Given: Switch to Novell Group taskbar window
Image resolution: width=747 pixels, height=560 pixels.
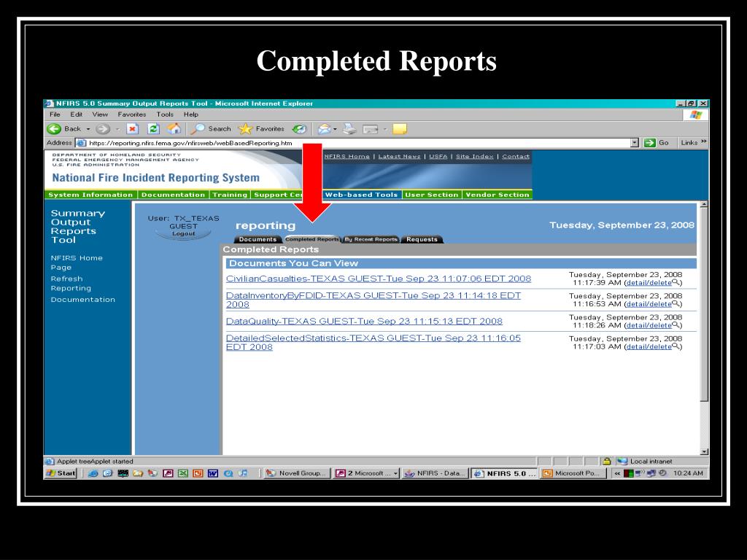Looking at the screenshot, I should [297, 473].
